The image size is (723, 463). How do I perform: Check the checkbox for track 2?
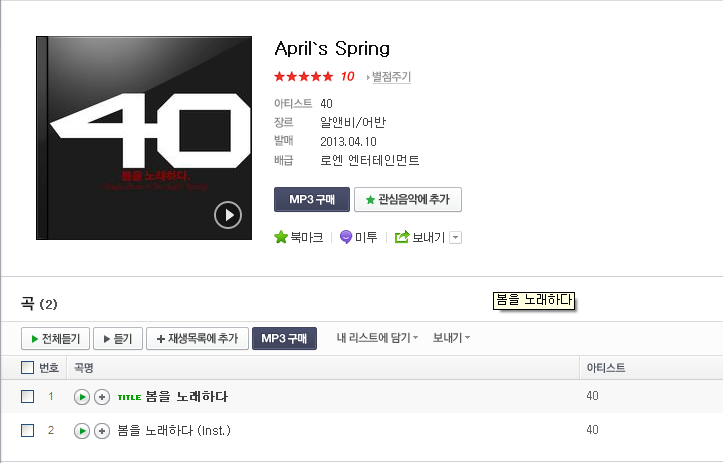click(x=28, y=431)
